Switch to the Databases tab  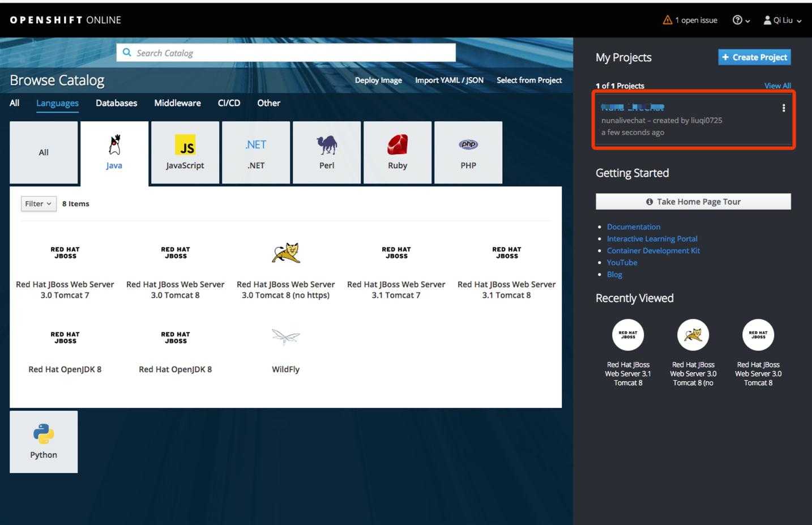pyautogui.click(x=116, y=103)
